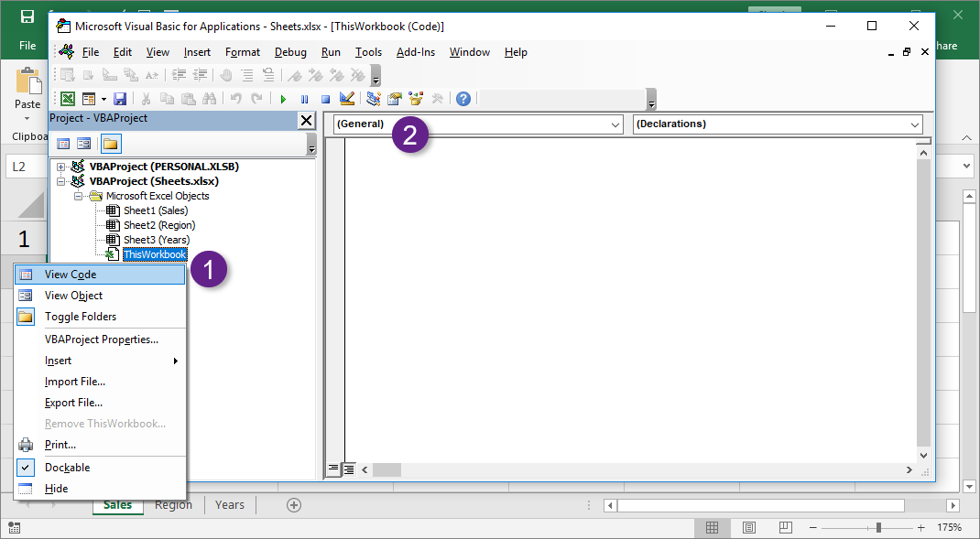Image resolution: width=980 pixels, height=539 pixels.
Task: Toggle Folders button in Project panel toolbar
Action: coord(111,145)
